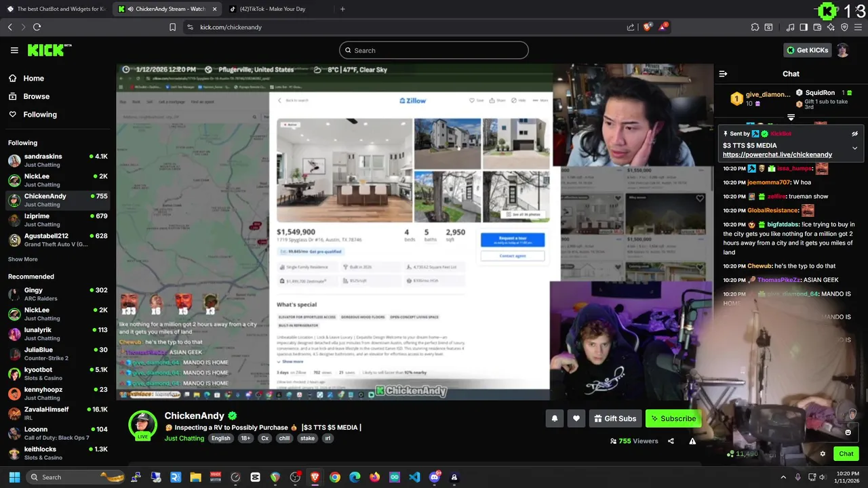The width and height of the screenshot is (868, 488).
Task: Click the Get KICKs button
Action: point(807,50)
